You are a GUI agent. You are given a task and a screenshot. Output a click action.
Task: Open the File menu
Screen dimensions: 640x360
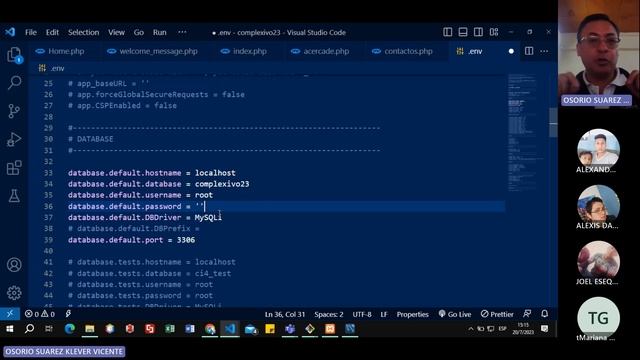coord(31,32)
